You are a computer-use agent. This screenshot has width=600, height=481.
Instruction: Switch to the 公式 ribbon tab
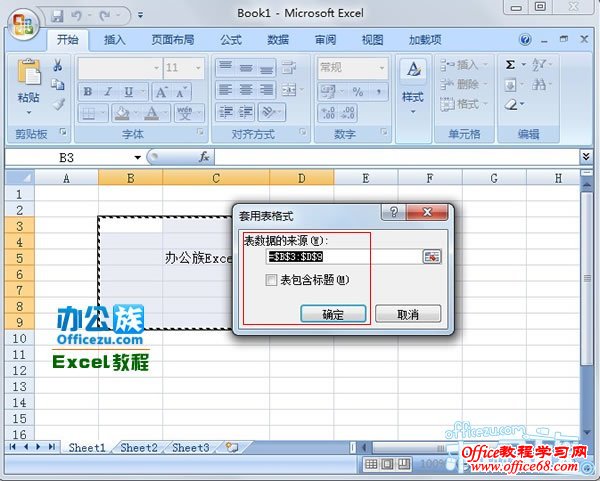[231, 40]
